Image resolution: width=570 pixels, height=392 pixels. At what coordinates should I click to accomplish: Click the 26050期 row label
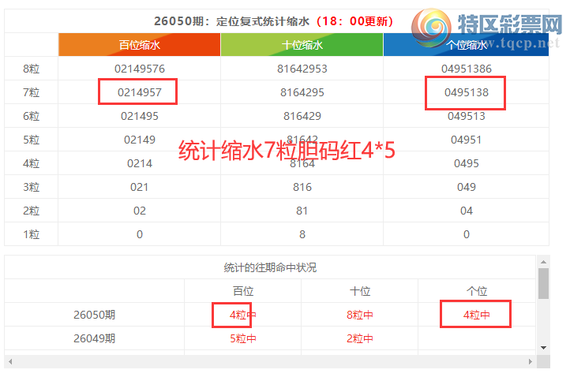94,315
